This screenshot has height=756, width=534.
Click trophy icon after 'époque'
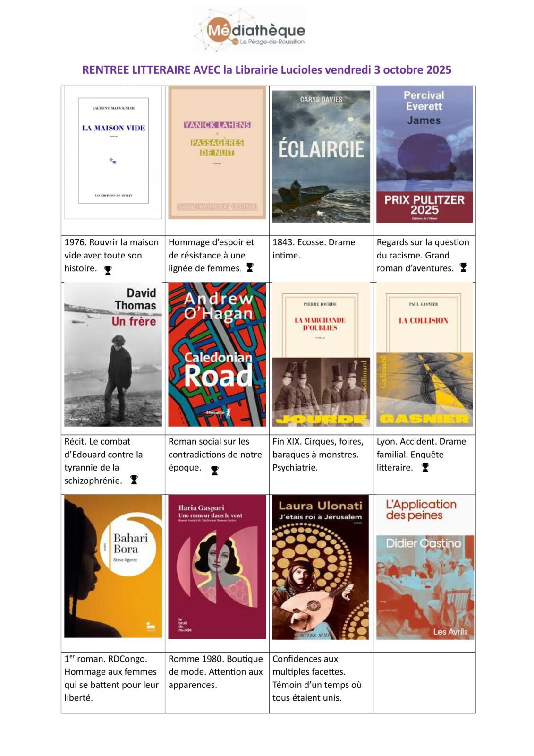(215, 470)
